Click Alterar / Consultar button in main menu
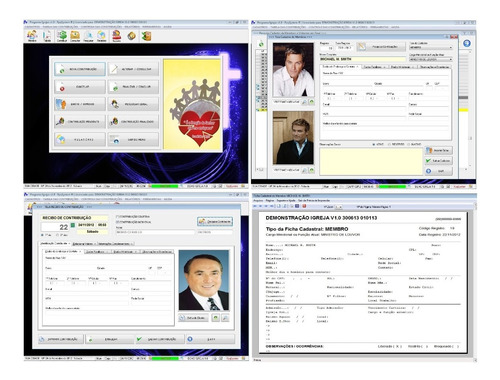 [x=133, y=69]
